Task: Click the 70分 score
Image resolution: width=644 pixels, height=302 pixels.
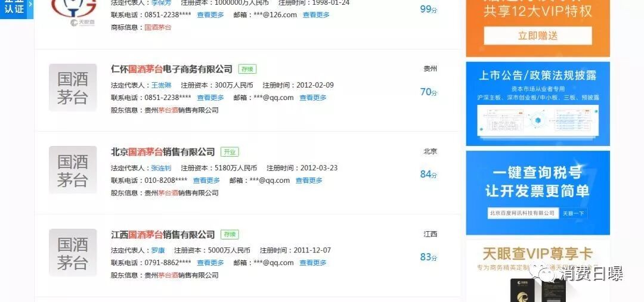Action: [428, 92]
